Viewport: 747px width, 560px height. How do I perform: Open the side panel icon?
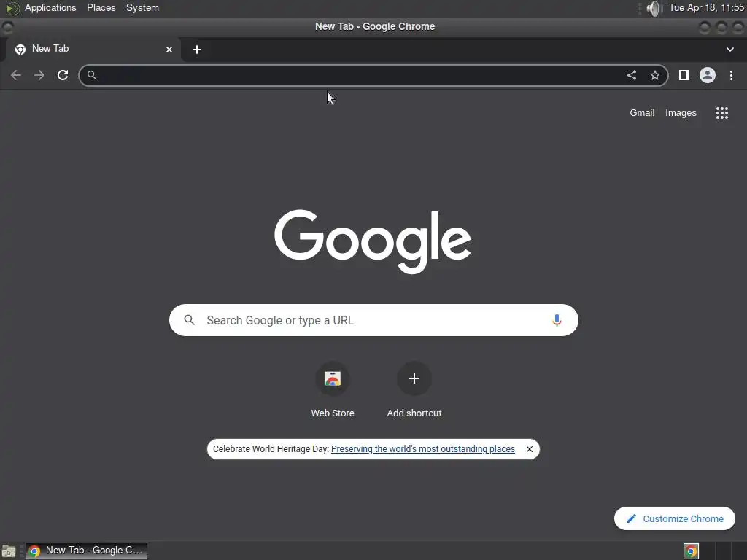point(684,75)
